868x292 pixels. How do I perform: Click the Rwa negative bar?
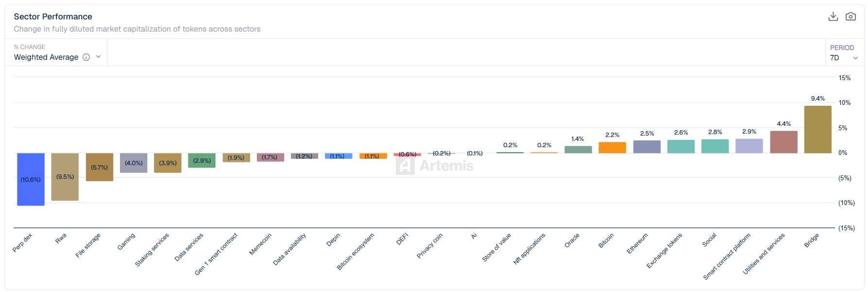pos(65,177)
